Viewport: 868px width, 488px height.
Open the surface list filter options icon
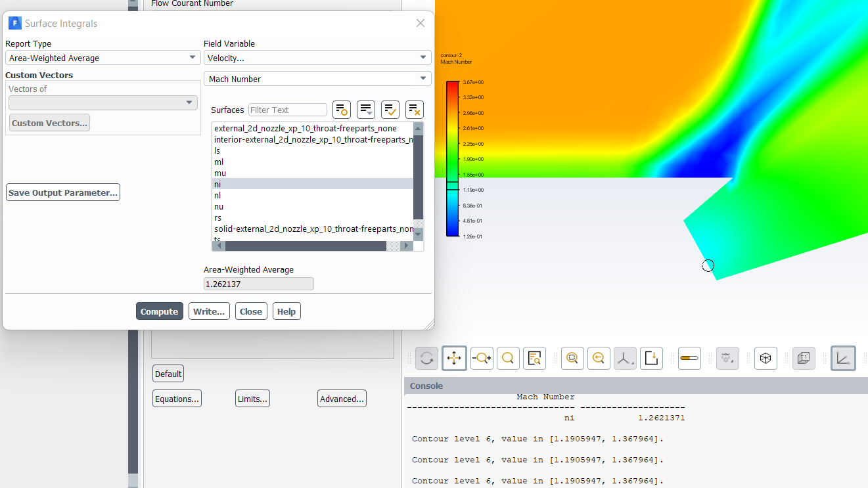(x=366, y=110)
